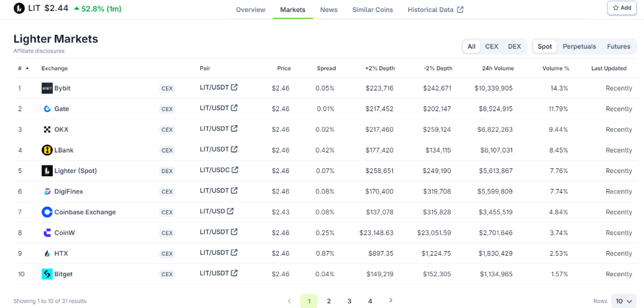Click the $23,148.63 depth value
Viewport: 644px width, 308px height.
(x=376, y=233)
